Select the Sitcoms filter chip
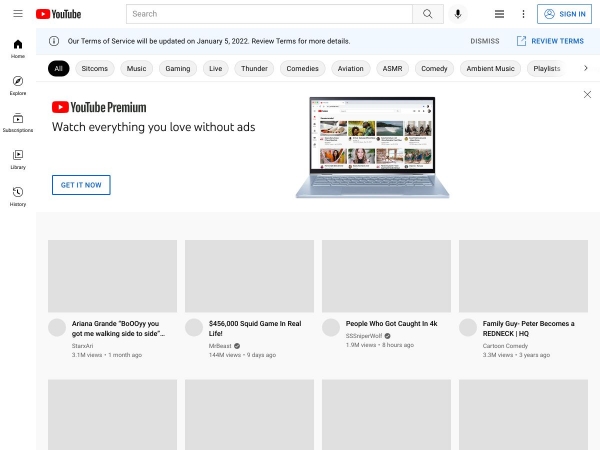The width and height of the screenshot is (600, 450). (95, 68)
